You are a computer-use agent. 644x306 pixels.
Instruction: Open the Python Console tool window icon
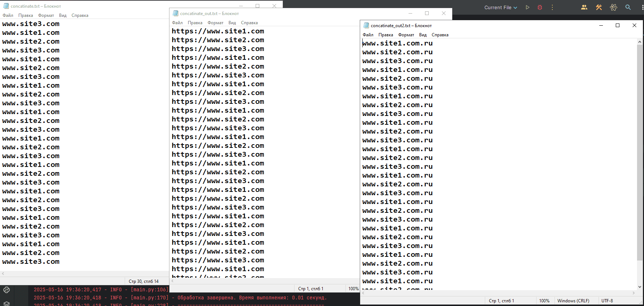click(7, 290)
